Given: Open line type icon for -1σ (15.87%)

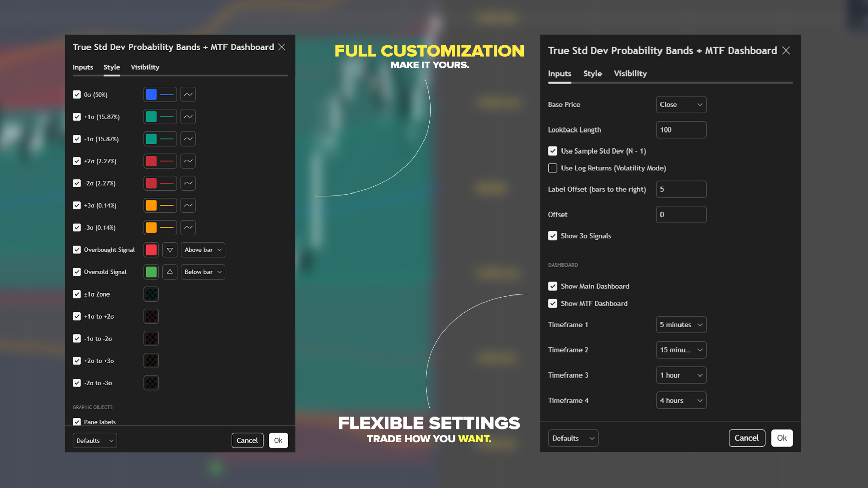Looking at the screenshot, I should (x=188, y=139).
